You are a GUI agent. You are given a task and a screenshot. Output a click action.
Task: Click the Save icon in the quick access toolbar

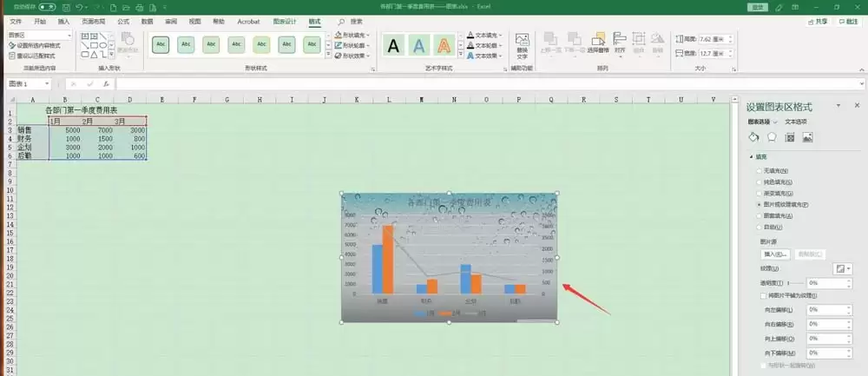tap(67, 7)
